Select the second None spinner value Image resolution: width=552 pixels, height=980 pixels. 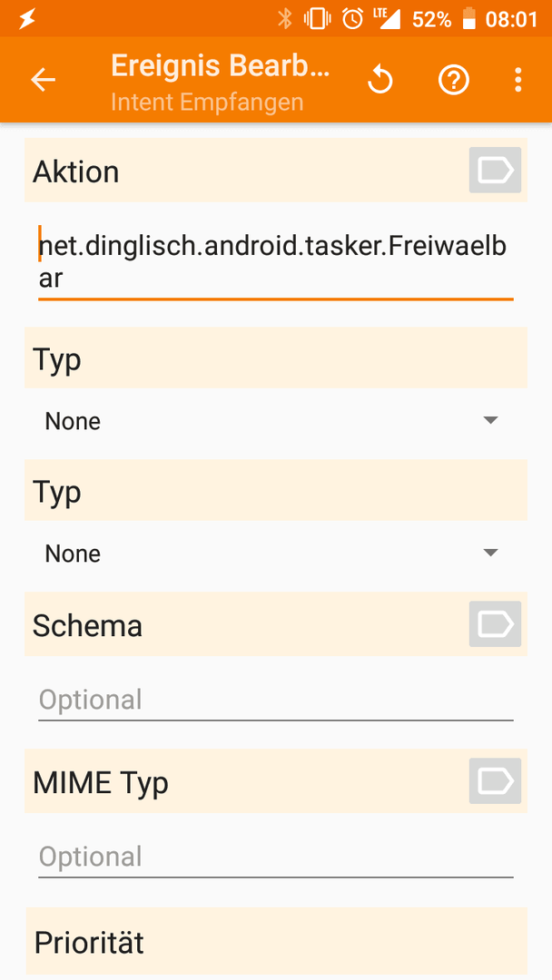click(73, 554)
